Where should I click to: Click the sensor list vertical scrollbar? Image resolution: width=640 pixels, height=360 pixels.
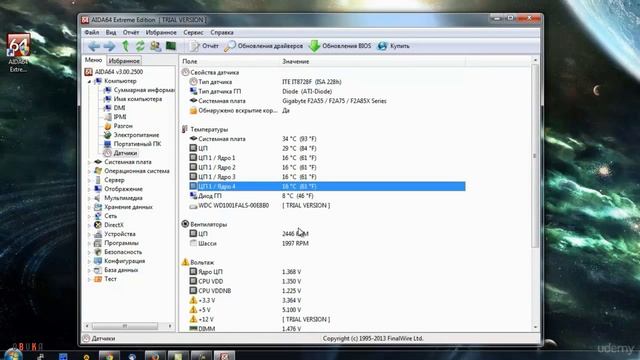(535, 155)
